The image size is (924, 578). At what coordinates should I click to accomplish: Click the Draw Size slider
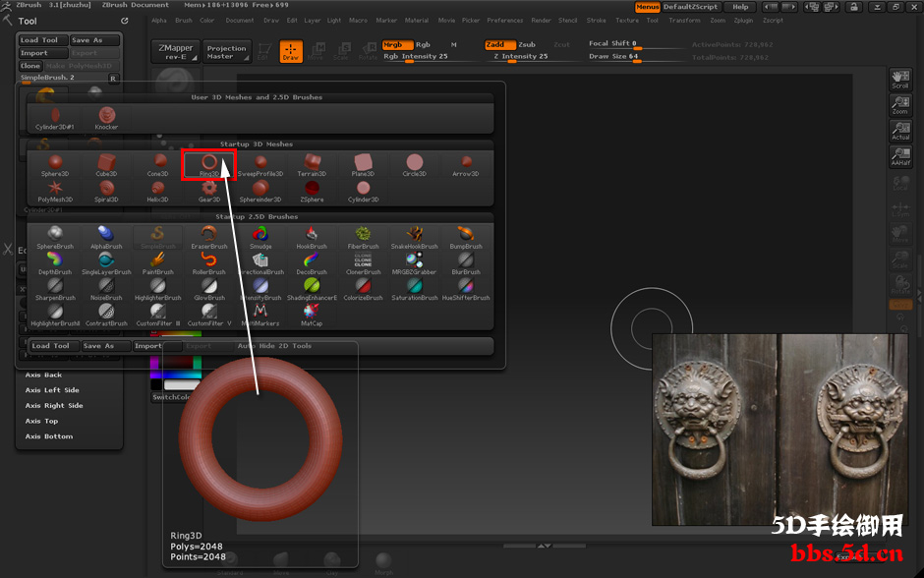point(635,57)
